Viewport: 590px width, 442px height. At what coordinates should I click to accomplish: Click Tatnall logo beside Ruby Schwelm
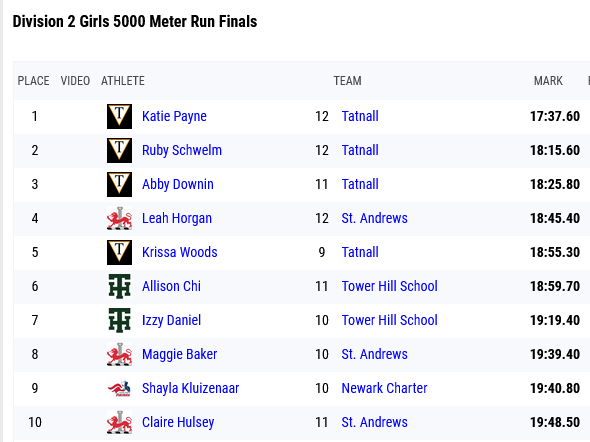(119, 150)
